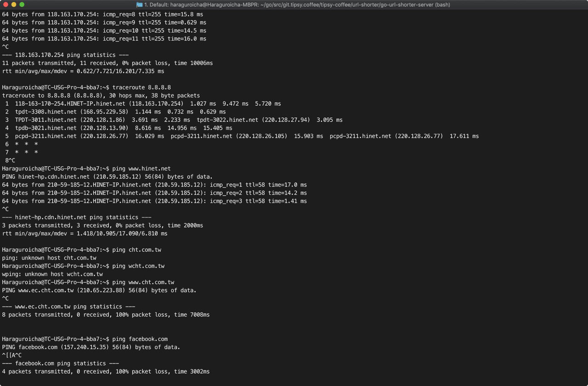Click the icmp_req=9 ping reply line
This screenshot has width=588, height=386.
pos(104,23)
